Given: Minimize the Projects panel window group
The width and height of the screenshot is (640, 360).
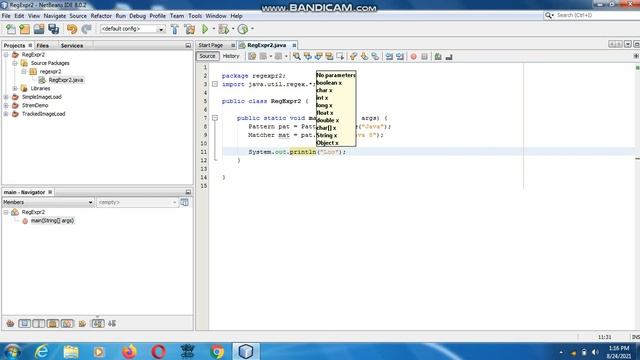Looking at the screenshot, I should [x=188, y=46].
